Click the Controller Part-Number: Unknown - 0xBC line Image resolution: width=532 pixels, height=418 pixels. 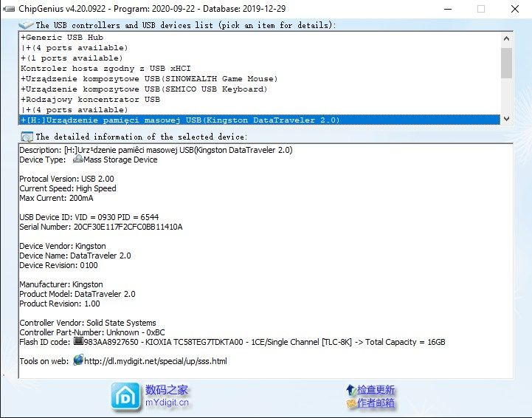(92, 332)
